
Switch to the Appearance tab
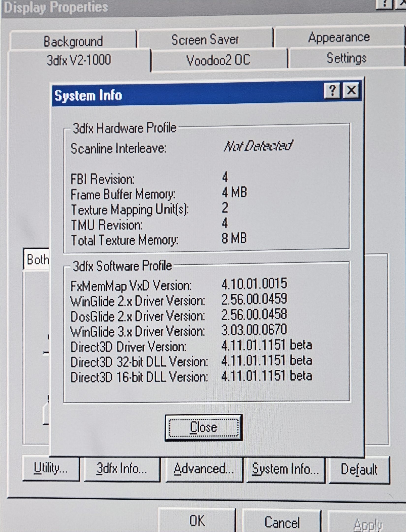tap(339, 37)
